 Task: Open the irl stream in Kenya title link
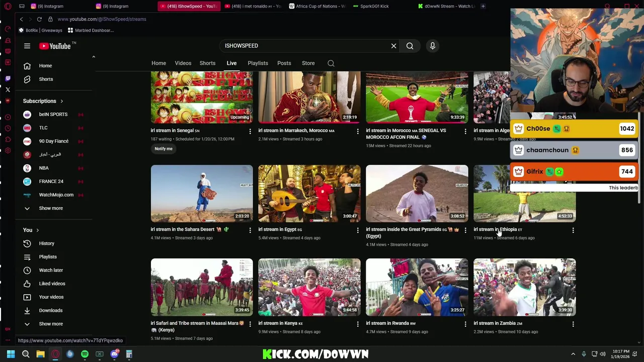coord(280,323)
